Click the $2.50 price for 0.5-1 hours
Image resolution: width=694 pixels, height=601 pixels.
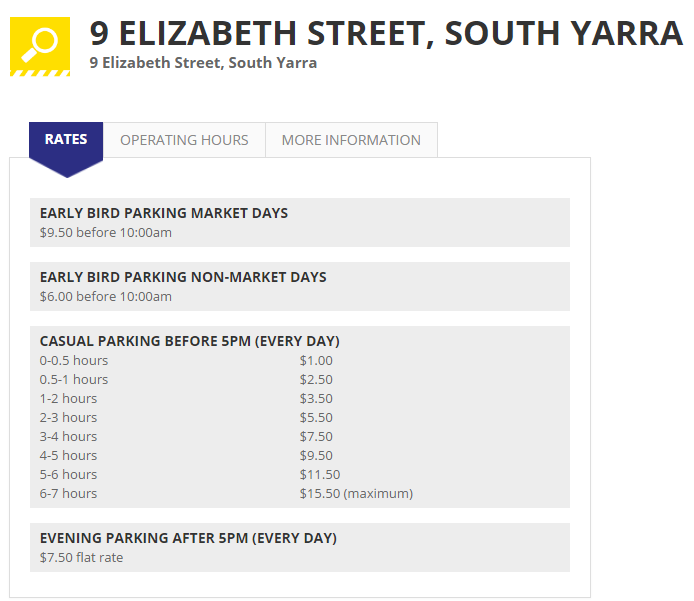click(x=316, y=380)
